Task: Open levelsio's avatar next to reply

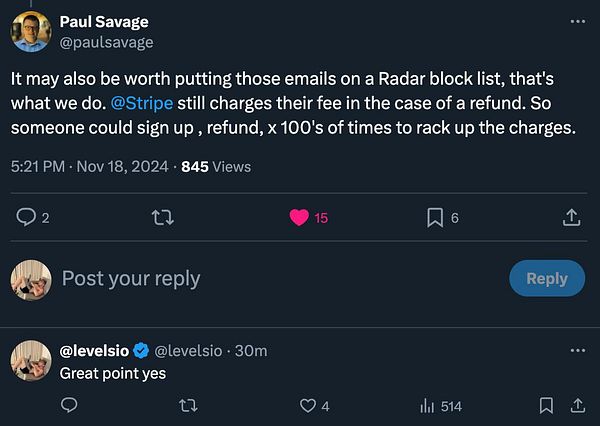Action: (x=31, y=362)
